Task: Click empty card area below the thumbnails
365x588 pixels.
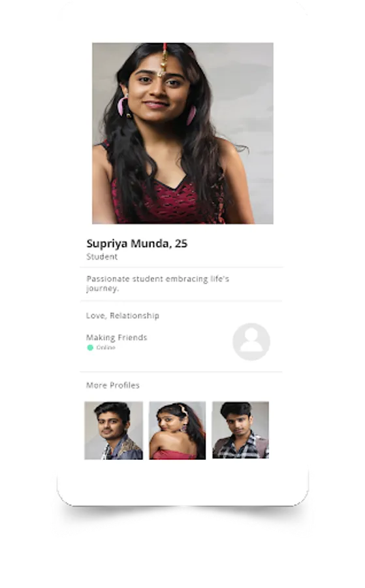Action: (183, 482)
